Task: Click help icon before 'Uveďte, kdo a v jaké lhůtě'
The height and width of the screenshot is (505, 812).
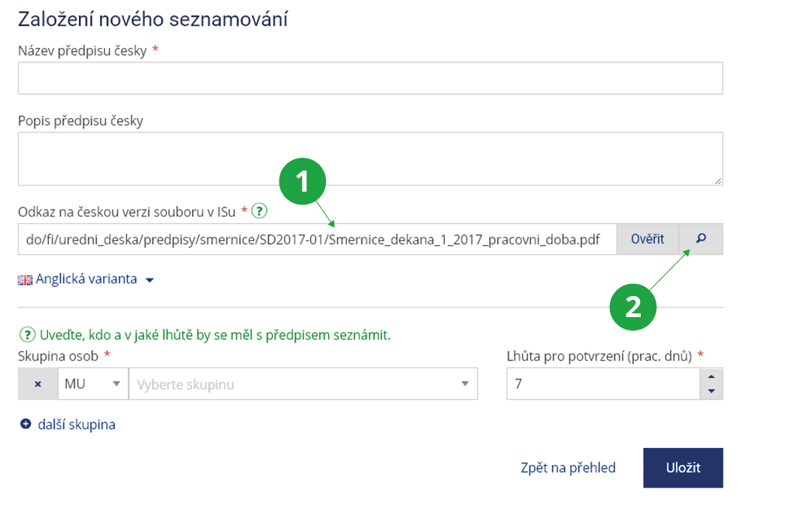Action: tap(26, 334)
